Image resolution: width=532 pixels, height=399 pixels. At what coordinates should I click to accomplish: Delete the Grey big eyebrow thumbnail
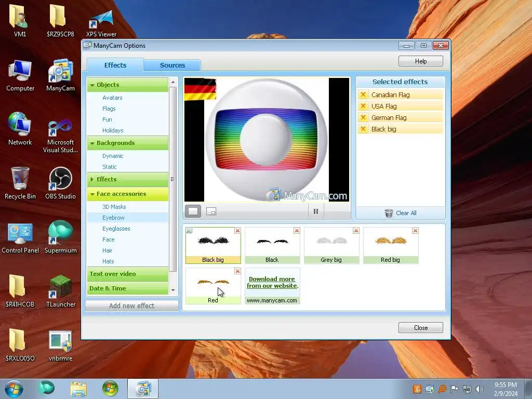click(356, 231)
